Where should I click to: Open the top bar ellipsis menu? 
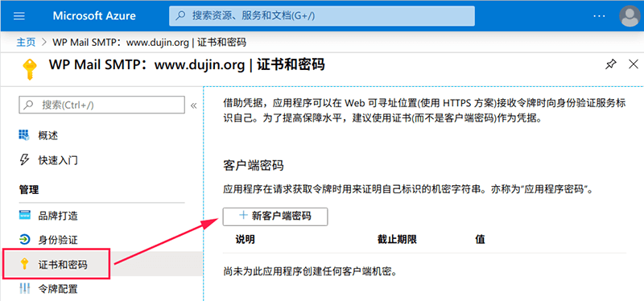(599, 16)
